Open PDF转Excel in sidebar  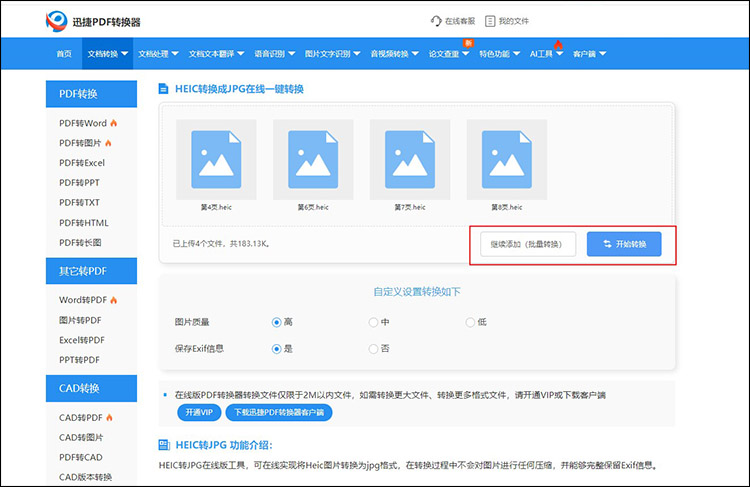(82, 163)
